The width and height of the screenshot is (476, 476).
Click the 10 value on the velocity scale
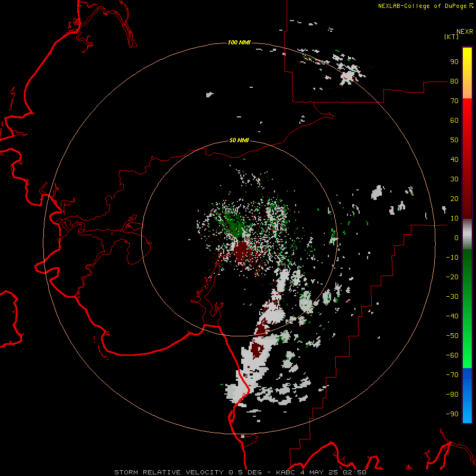tap(454, 218)
